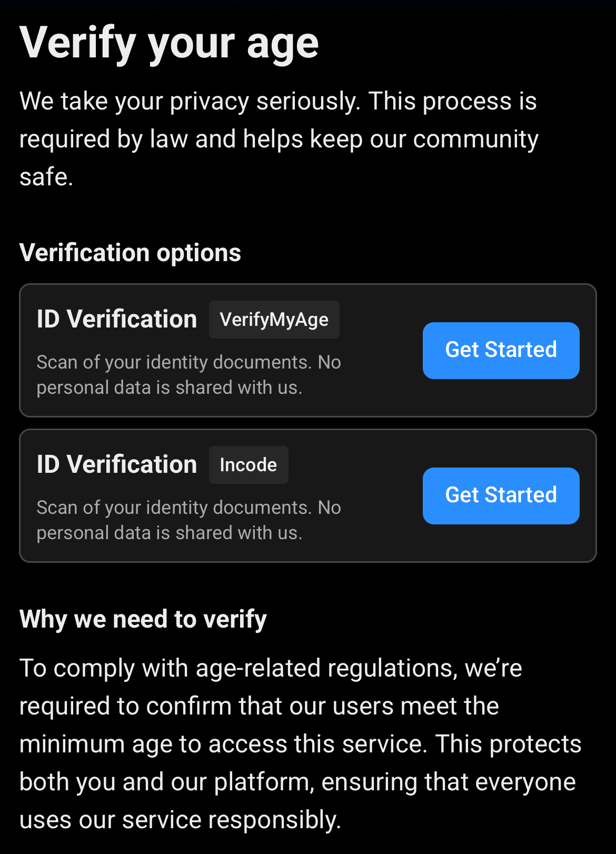Click the ID Verification title beside VerifyMyAge
616x854 pixels.
[117, 319]
